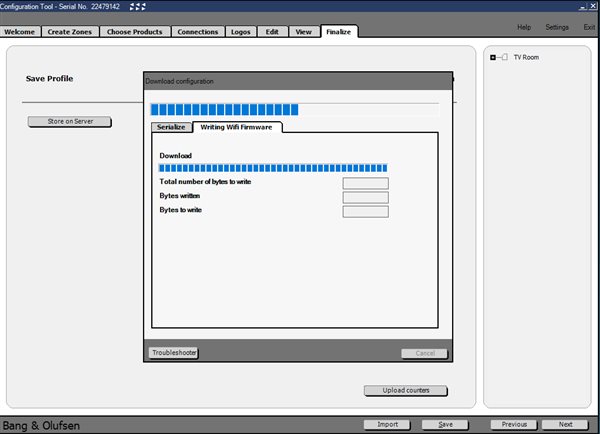Switch to the Serialize tab in dialog
The height and width of the screenshot is (434, 600).
point(171,127)
